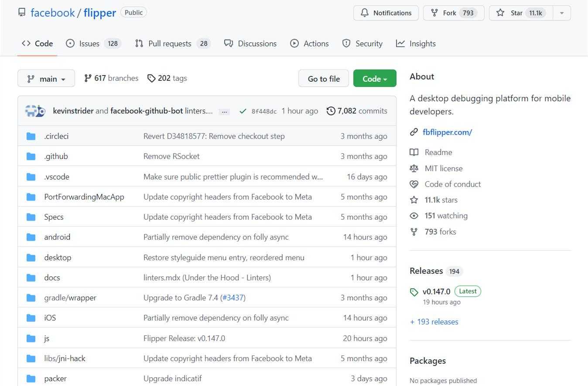
Task: Click the Go to file button
Action: 324,79
